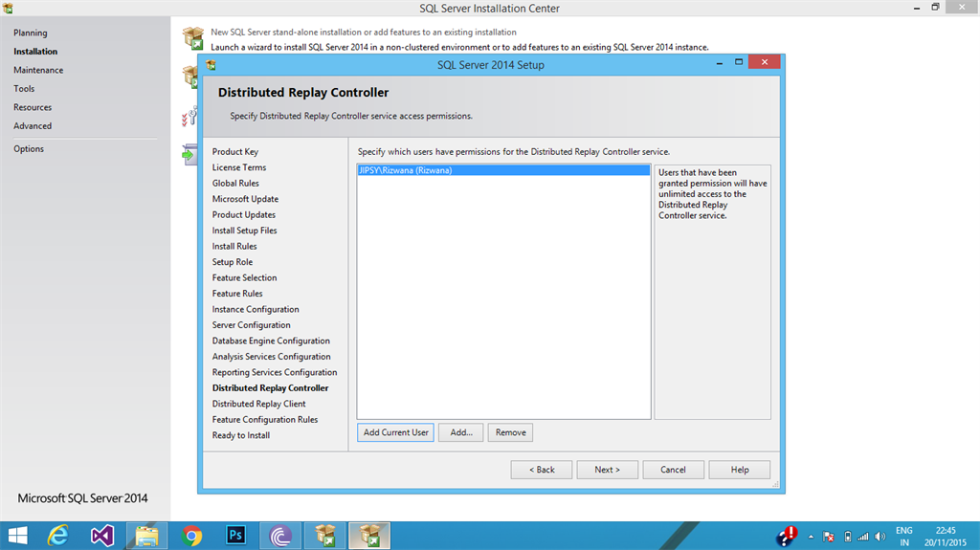
Task: Open the Start menu from the taskbar
Action: tap(17, 536)
